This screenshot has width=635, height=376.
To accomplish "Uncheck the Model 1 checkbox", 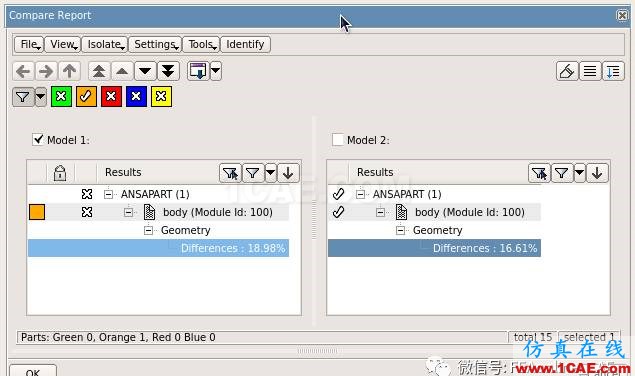I will [38, 140].
